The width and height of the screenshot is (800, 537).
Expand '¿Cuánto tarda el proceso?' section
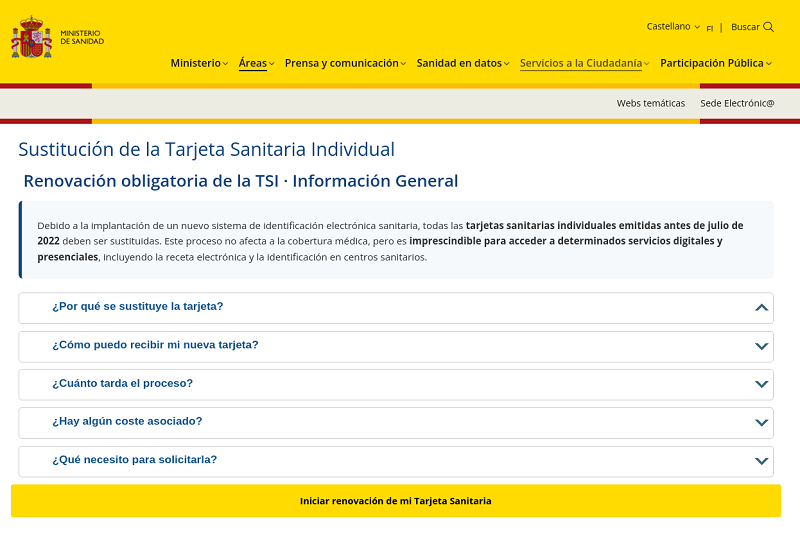click(x=396, y=385)
